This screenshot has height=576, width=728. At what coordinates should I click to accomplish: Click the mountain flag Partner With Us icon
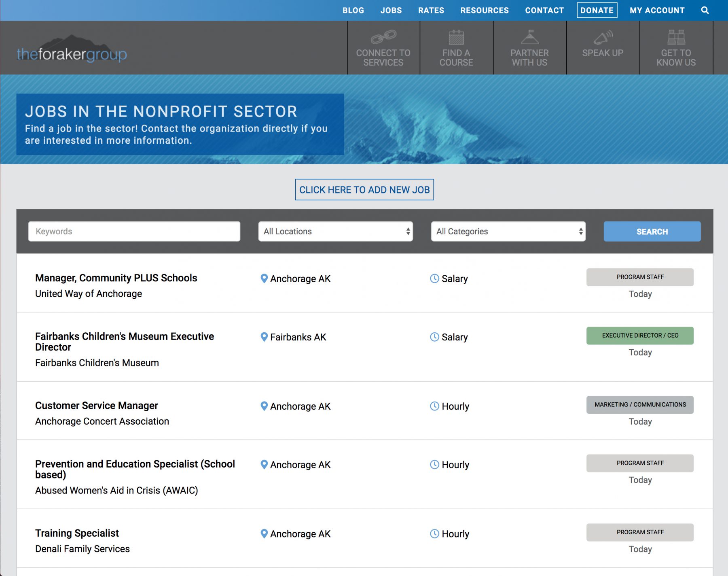click(530, 37)
